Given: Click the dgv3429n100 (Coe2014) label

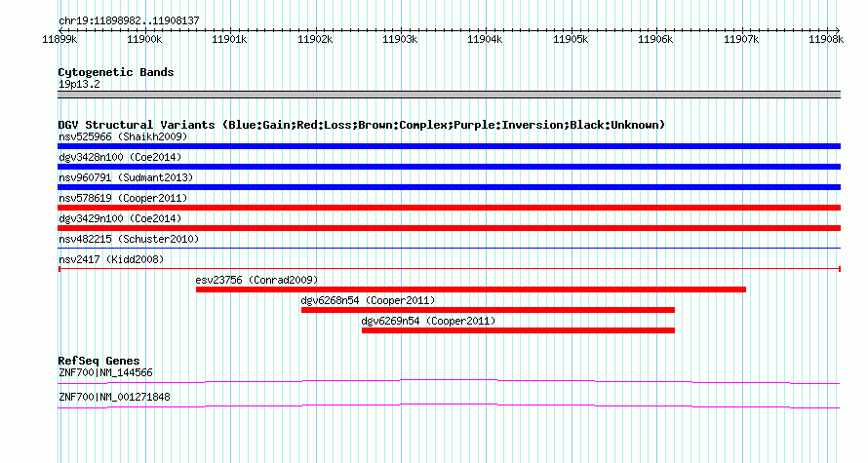Looking at the screenshot, I should pyautogui.click(x=120, y=218).
